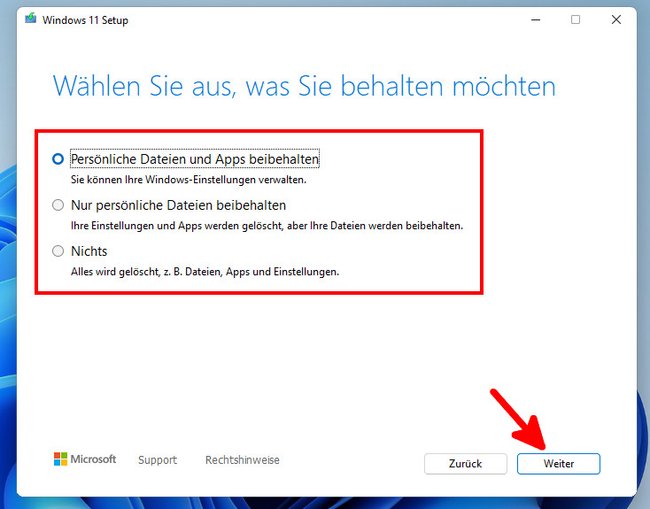Minimize the Windows 11 Setup window
The image size is (650, 509).
[536, 19]
